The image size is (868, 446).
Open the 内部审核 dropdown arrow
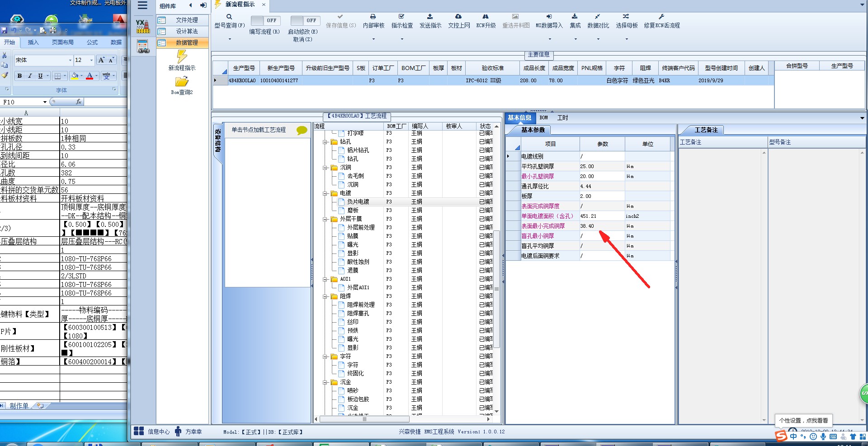click(373, 39)
